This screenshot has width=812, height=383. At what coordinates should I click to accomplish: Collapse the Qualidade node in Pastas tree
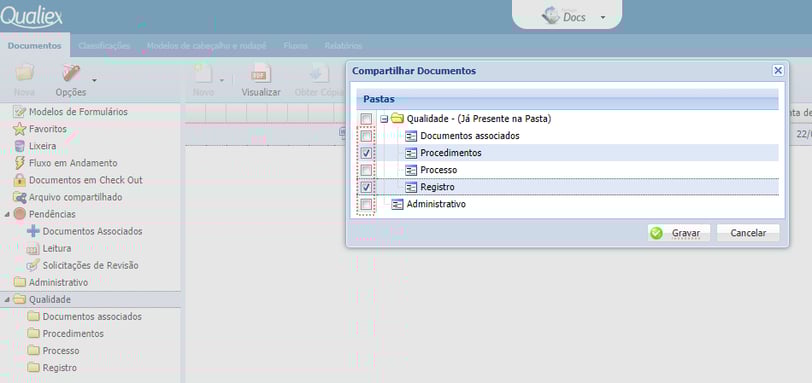point(384,119)
